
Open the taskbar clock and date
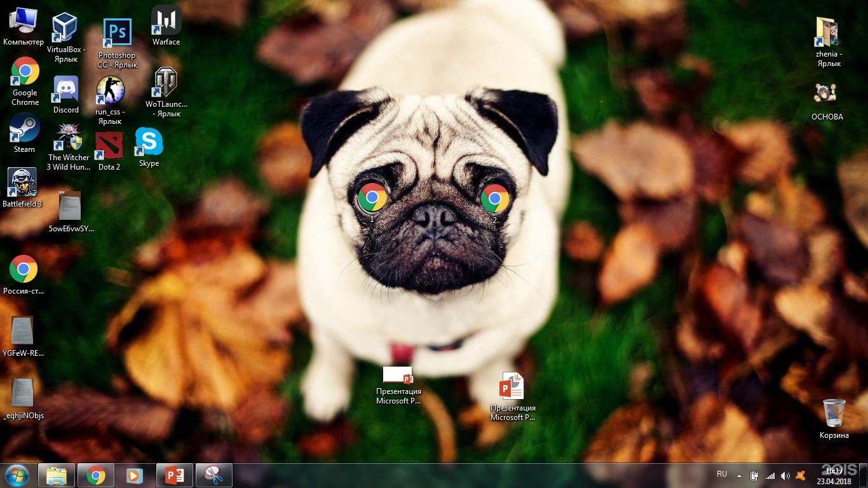click(832, 475)
